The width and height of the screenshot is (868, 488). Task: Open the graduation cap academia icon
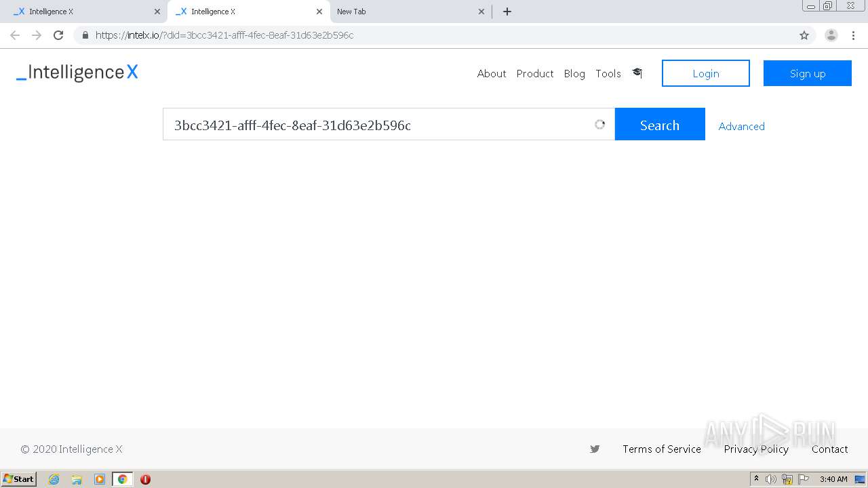(x=637, y=73)
